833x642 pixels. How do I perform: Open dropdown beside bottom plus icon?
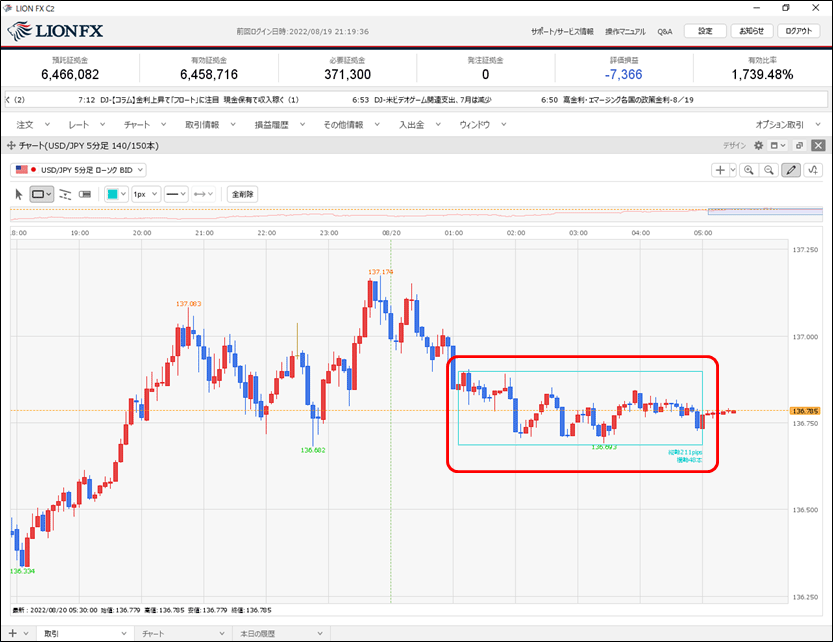coord(26,633)
